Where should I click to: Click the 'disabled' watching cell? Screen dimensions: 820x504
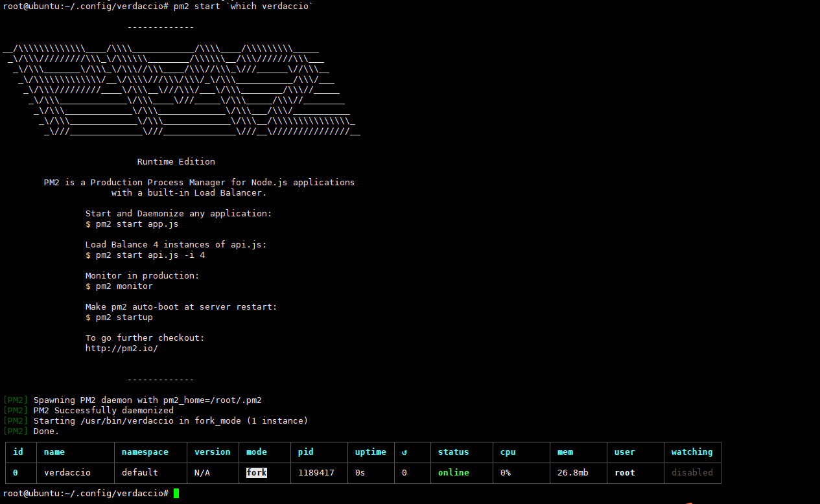(x=692, y=473)
